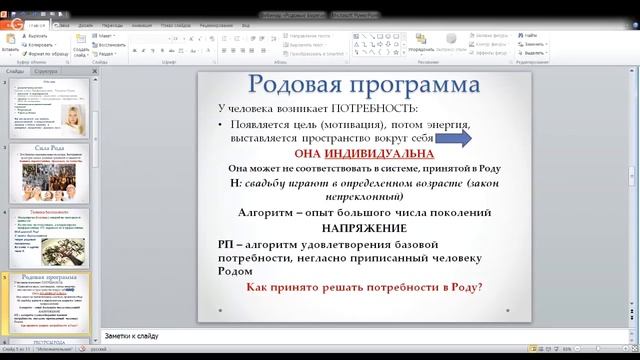The width and height of the screenshot is (640, 360).
Task: Select the right arrow shape in gallery
Action: [x=380, y=44]
